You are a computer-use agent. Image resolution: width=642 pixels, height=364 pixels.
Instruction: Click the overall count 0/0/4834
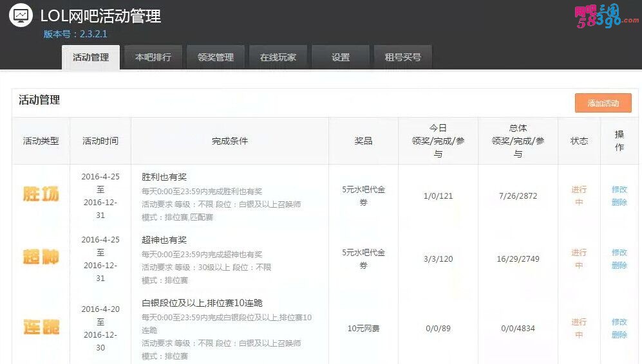point(518,329)
